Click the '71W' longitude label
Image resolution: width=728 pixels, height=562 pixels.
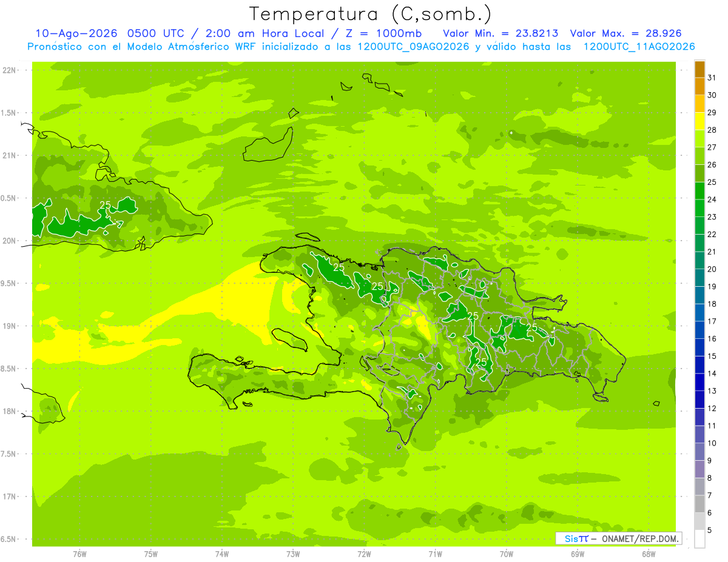click(x=435, y=554)
